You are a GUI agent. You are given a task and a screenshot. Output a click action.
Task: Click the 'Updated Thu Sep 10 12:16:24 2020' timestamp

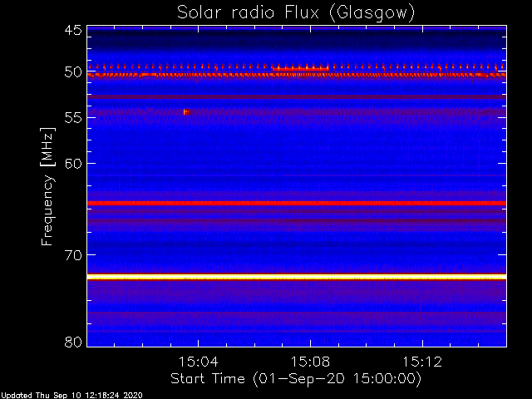pos(71,396)
